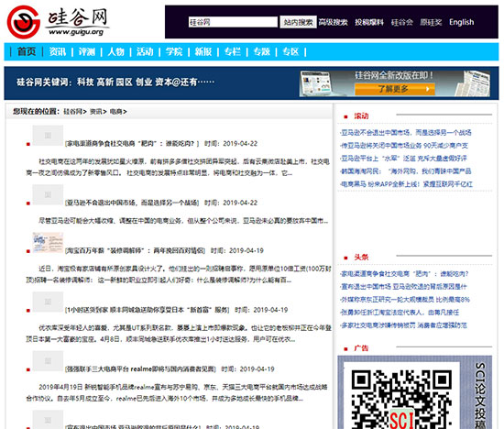The width and height of the screenshot is (504, 429).
Task: Open the 资讯 navigation menu item
Action: (57, 51)
